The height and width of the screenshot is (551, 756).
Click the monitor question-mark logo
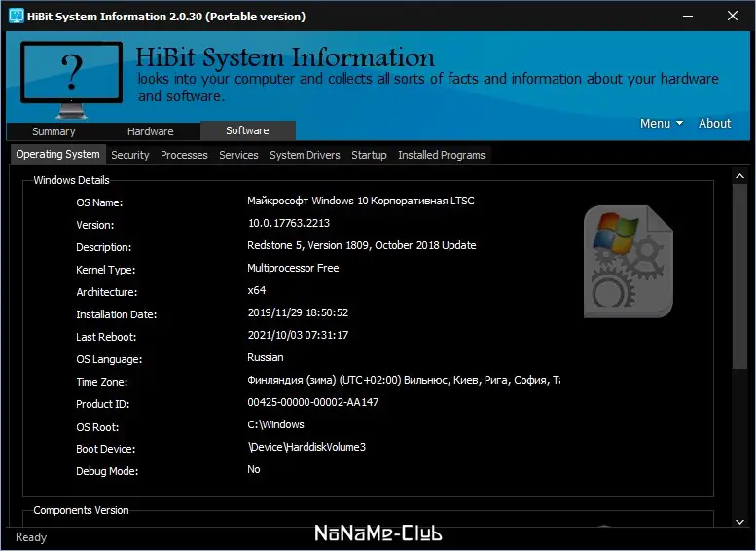[x=71, y=80]
